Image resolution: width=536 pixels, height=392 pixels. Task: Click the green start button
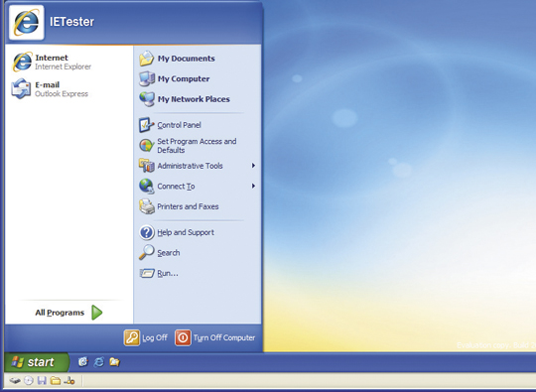pos(37,362)
